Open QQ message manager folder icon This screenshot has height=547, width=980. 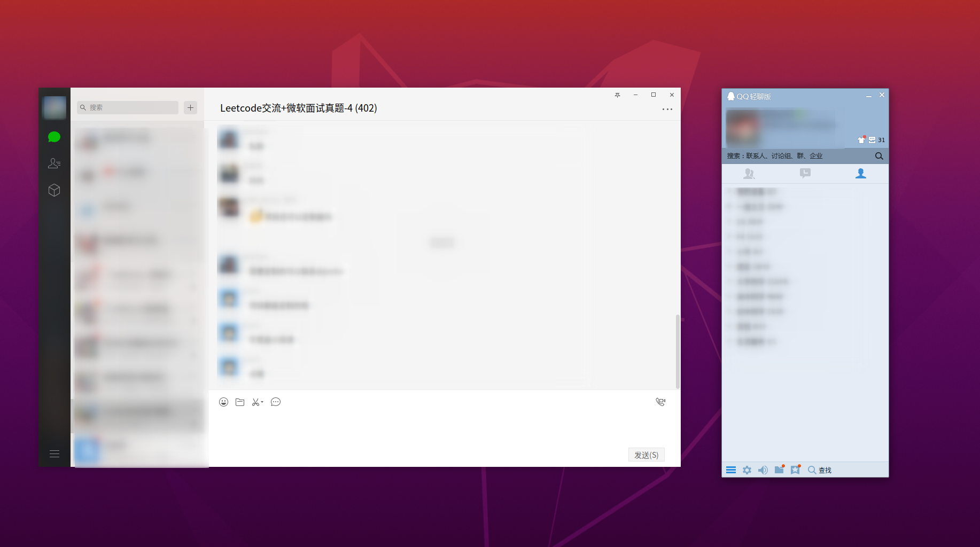[x=780, y=470]
